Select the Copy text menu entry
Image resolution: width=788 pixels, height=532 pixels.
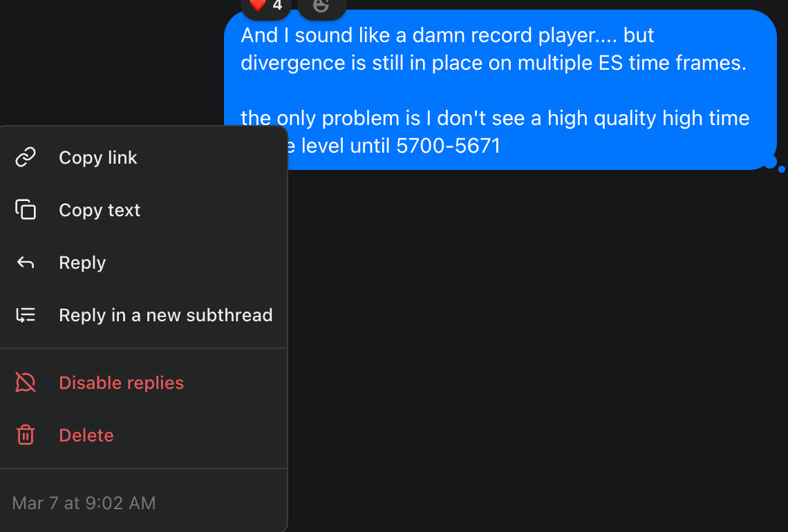(144, 210)
